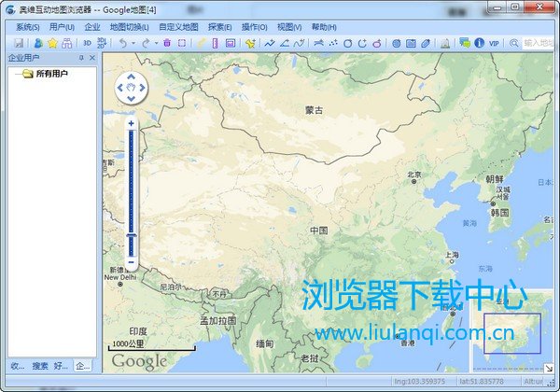
Task: Click the zoom slider handle
Action: click(x=132, y=235)
